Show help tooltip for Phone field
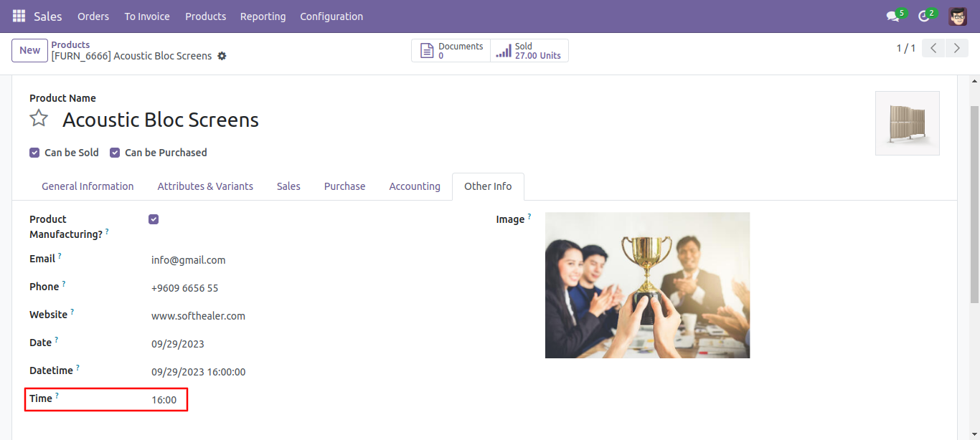Screen dimensions: 980x440 (x=63, y=283)
